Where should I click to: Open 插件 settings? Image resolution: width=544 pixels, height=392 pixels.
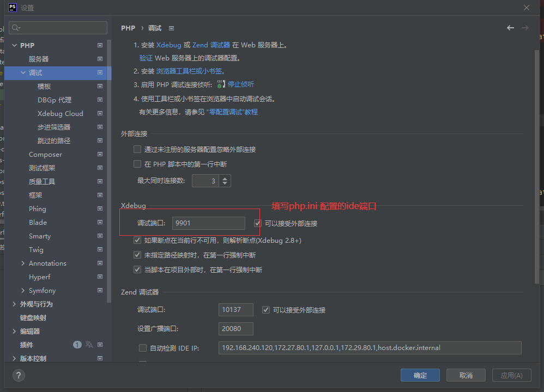(x=27, y=345)
